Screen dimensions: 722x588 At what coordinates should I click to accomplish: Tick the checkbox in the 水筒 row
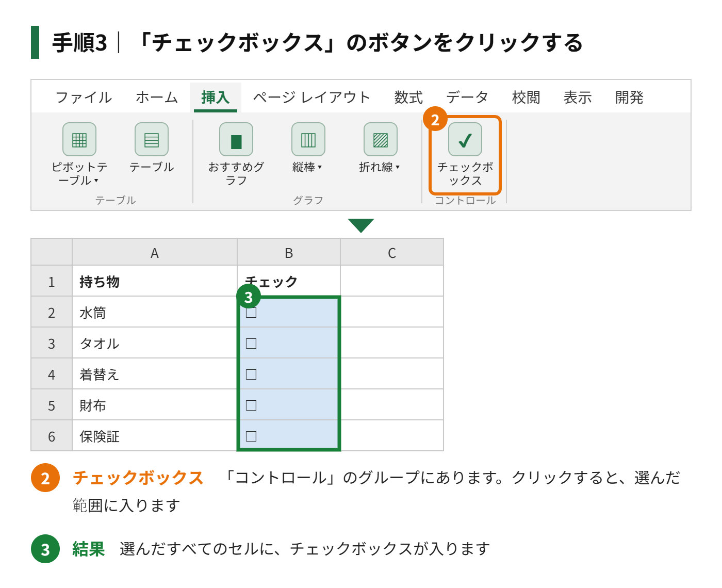tap(251, 313)
